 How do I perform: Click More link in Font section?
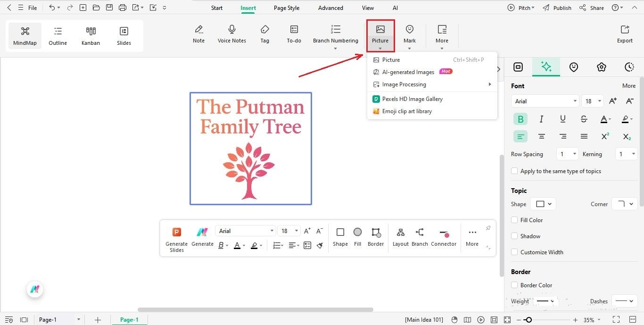[x=629, y=86]
